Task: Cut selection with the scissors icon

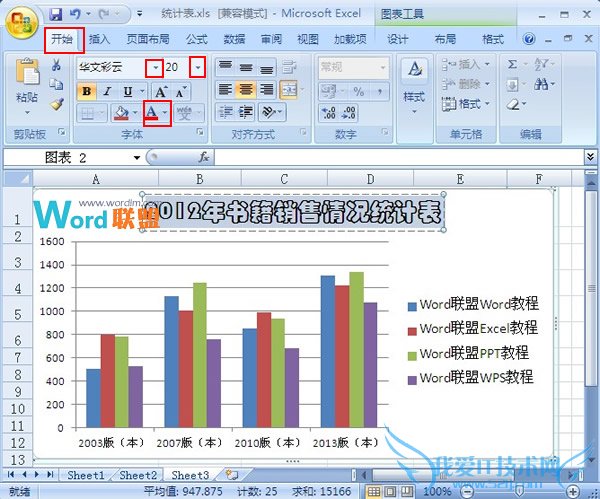Action: [x=56, y=65]
